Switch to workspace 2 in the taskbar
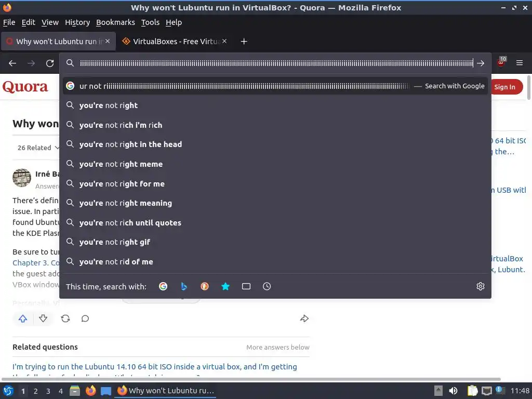532x399 pixels. 36,391
